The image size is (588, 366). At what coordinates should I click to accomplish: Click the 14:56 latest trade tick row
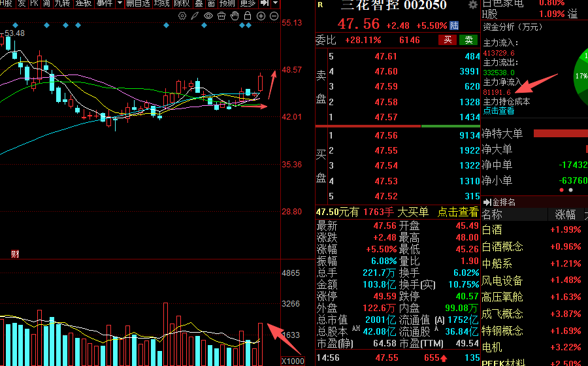tap(398, 358)
